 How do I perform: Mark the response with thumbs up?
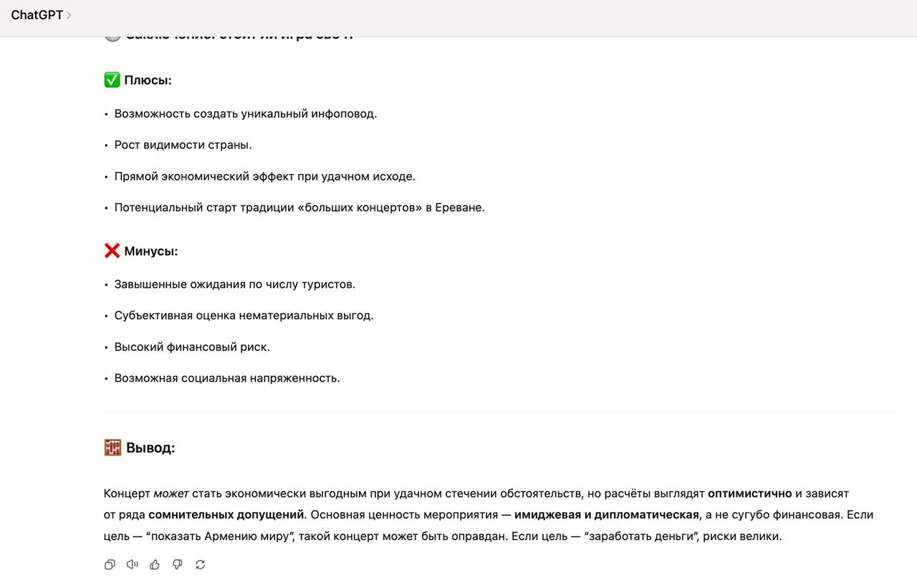point(155,564)
